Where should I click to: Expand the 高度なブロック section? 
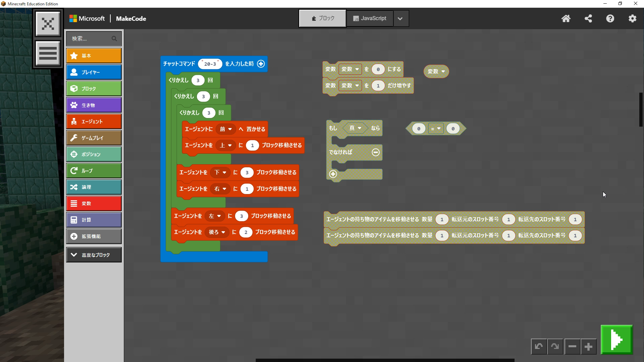point(94,255)
